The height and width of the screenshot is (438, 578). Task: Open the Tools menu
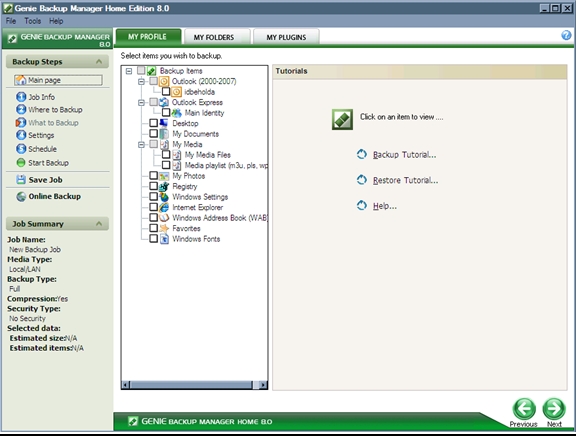[x=32, y=21]
